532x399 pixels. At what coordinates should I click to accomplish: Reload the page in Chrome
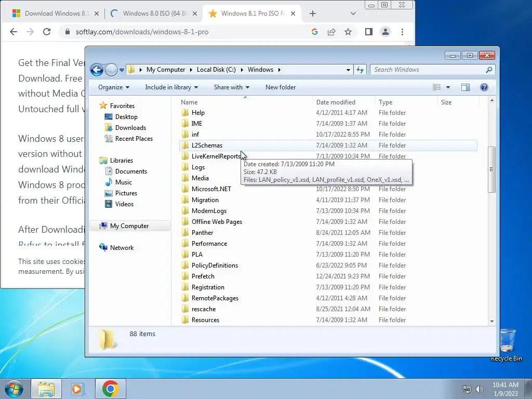click(47, 32)
